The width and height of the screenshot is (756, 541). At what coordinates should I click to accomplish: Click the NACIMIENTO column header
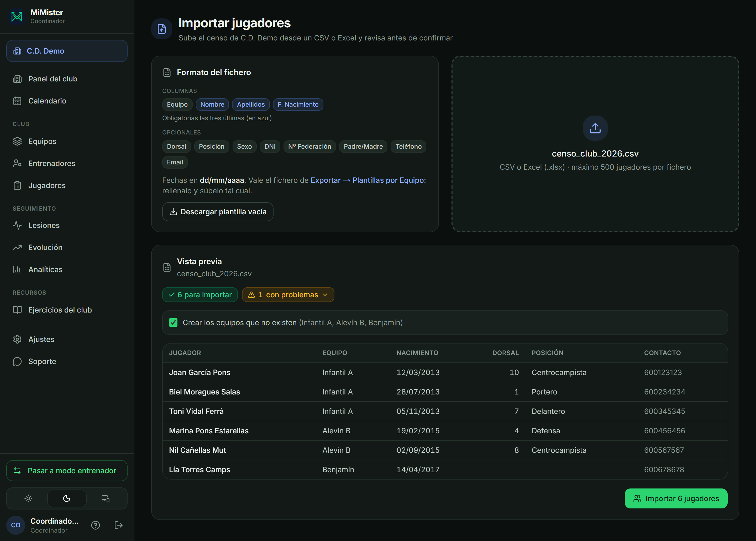(x=417, y=353)
